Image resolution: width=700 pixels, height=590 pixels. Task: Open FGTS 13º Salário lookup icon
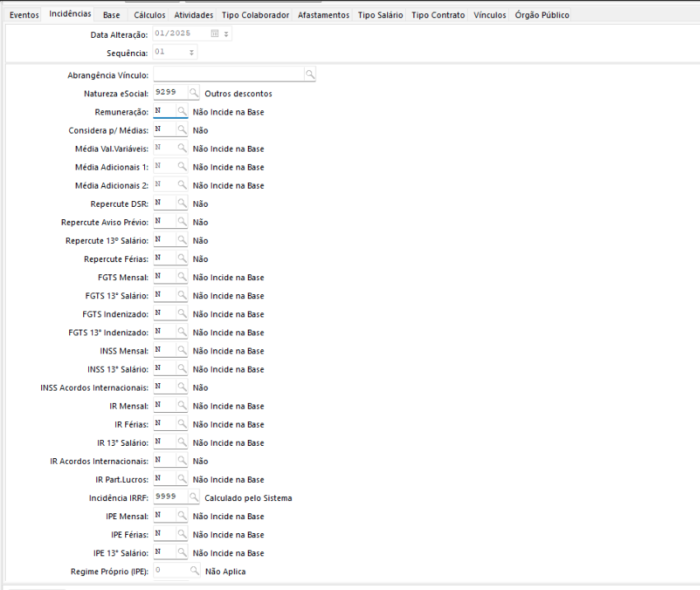click(182, 294)
